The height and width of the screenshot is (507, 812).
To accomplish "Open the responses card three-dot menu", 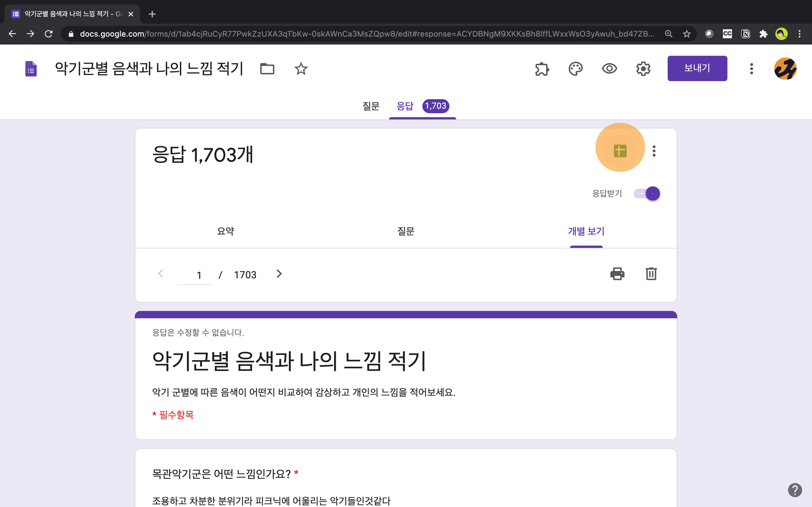I will 654,151.
